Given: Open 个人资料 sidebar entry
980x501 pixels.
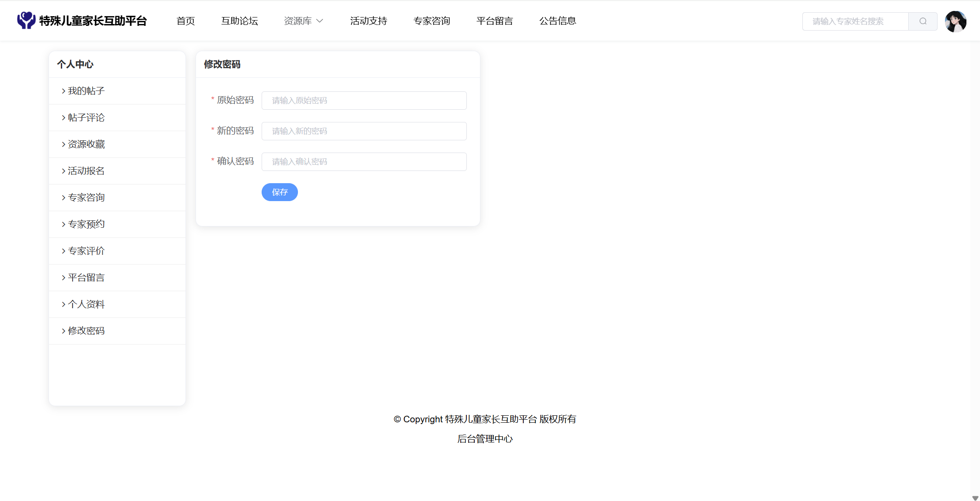Looking at the screenshot, I should tap(86, 304).
